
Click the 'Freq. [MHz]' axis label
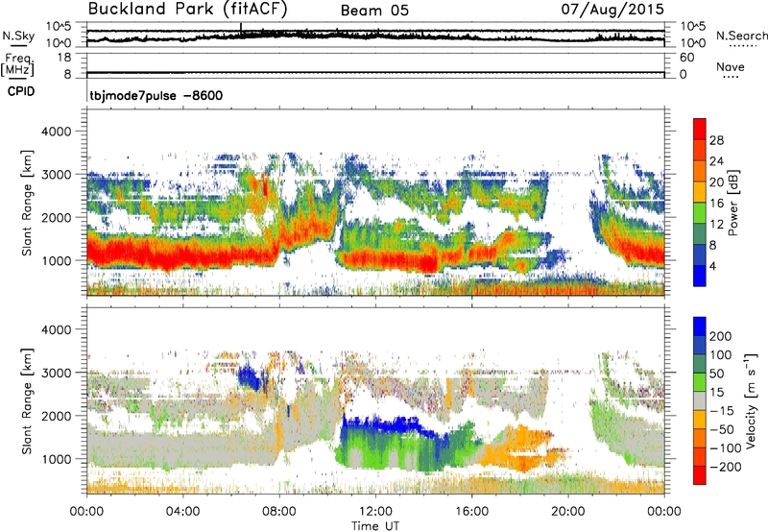17,64
